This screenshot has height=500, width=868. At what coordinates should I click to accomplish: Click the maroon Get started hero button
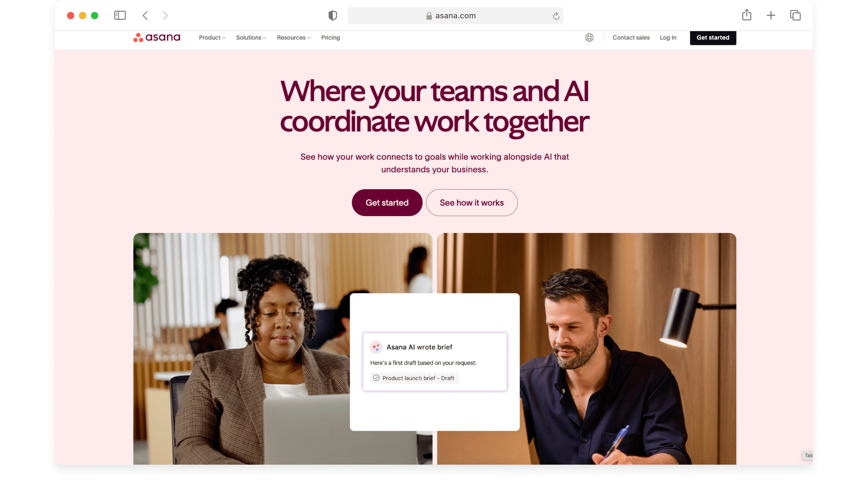tap(387, 203)
